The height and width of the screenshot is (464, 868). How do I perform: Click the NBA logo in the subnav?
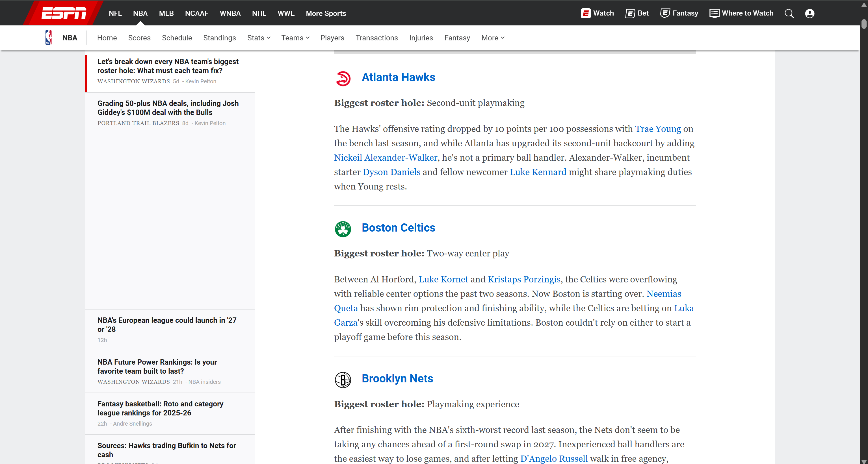coord(48,37)
